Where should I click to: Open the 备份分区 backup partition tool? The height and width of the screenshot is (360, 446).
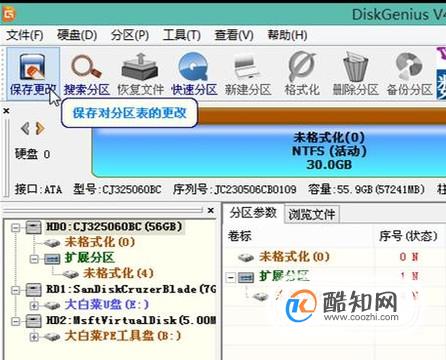point(409,74)
